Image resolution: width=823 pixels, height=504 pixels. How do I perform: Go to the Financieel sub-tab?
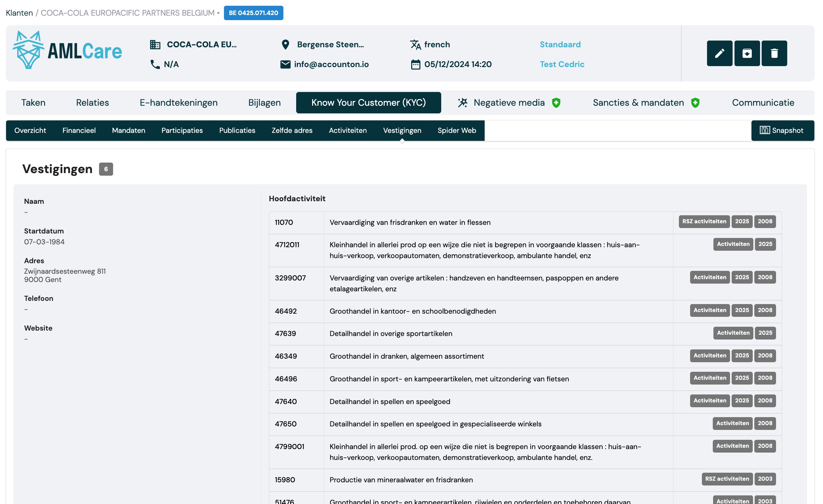coord(79,131)
